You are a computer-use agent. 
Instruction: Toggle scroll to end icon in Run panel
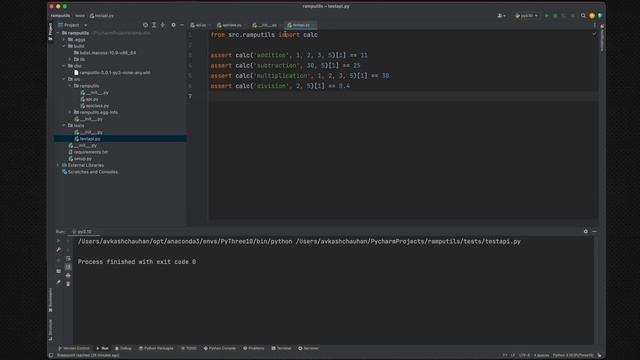click(68, 267)
